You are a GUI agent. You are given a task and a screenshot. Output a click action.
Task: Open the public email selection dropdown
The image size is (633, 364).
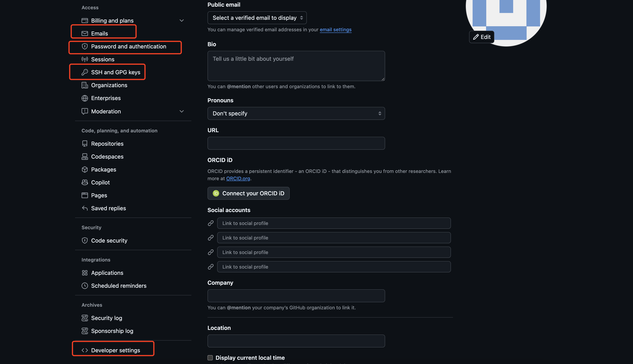click(x=257, y=18)
